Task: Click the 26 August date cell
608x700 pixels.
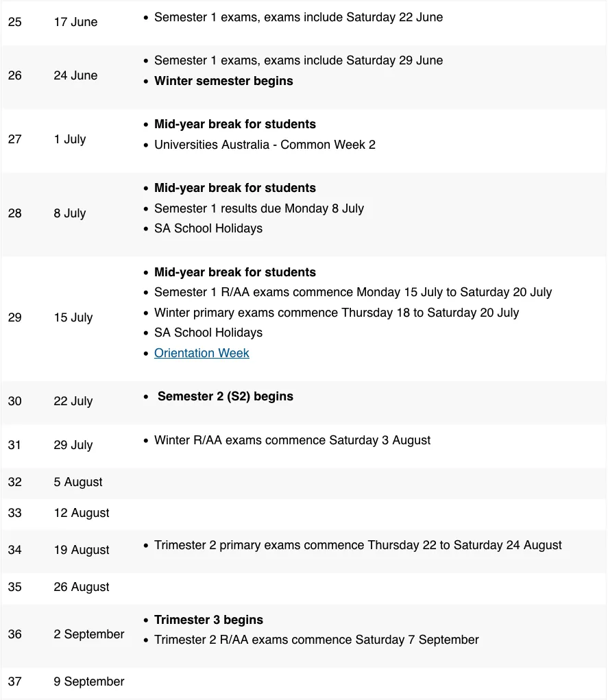Action: (82, 587)
